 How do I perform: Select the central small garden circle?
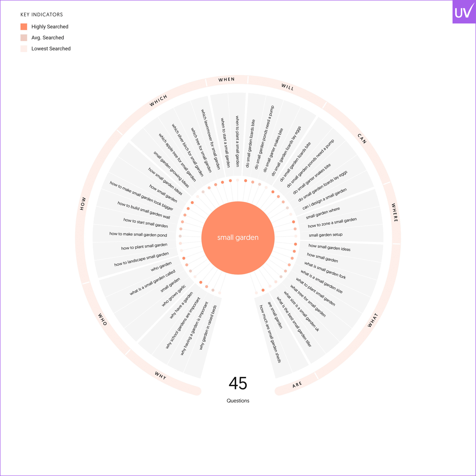(x=238, y=238)
